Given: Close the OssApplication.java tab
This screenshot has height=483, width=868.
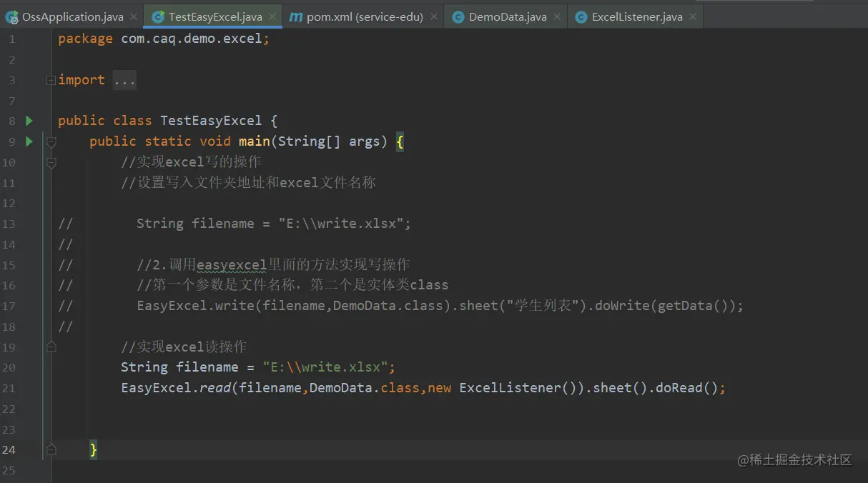Looking at the screenshot, I should coord(133,16).
